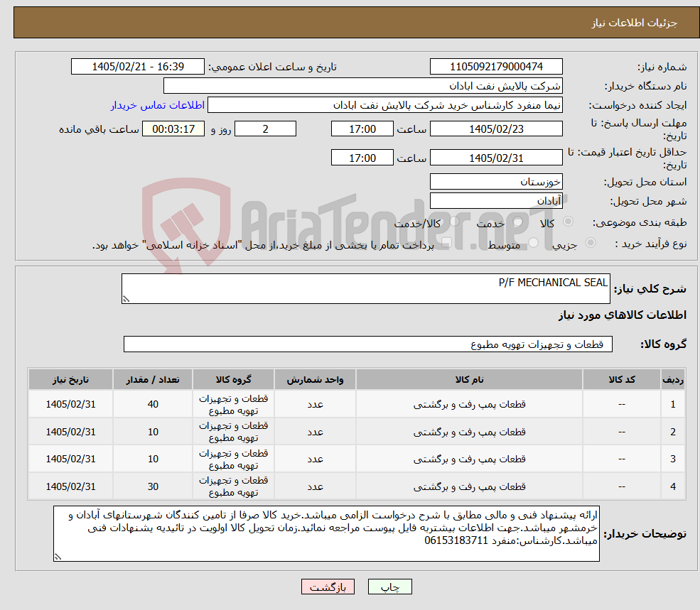Click the تعداد / مقدار column header
The image size is (700, 610).
tap(153, 379)
